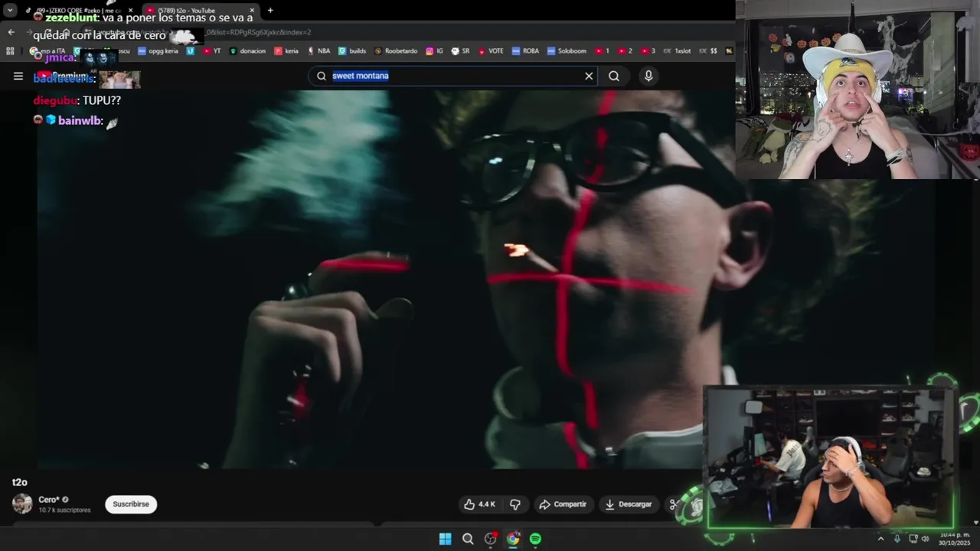Open YouTube bookmark labeled 3

647,51
